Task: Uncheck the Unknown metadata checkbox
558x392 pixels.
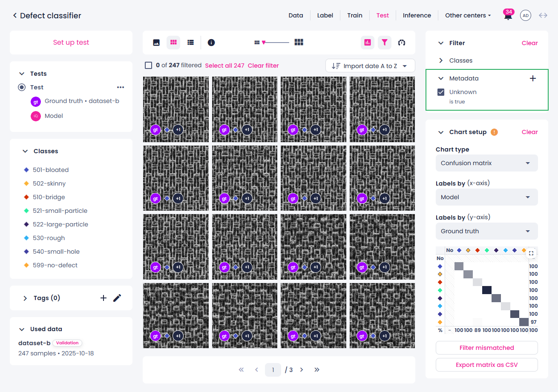Action: tap(441, 92)
